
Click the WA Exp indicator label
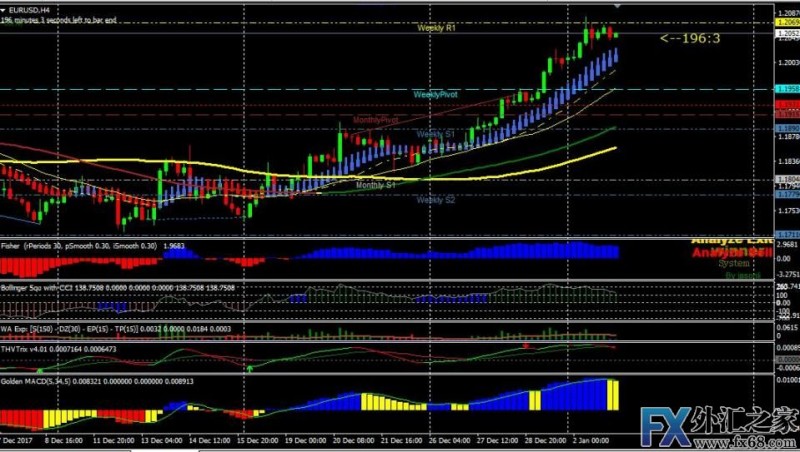(115, 329)
